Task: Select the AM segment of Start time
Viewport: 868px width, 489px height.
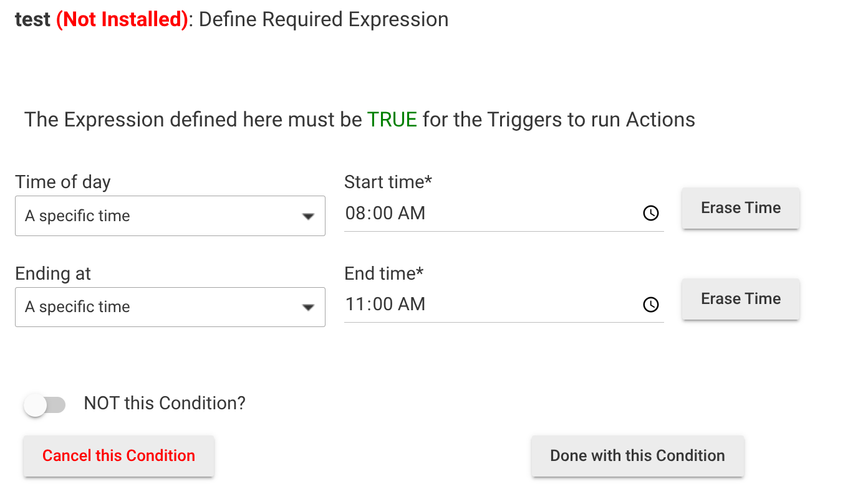Action: coord(412,214)
